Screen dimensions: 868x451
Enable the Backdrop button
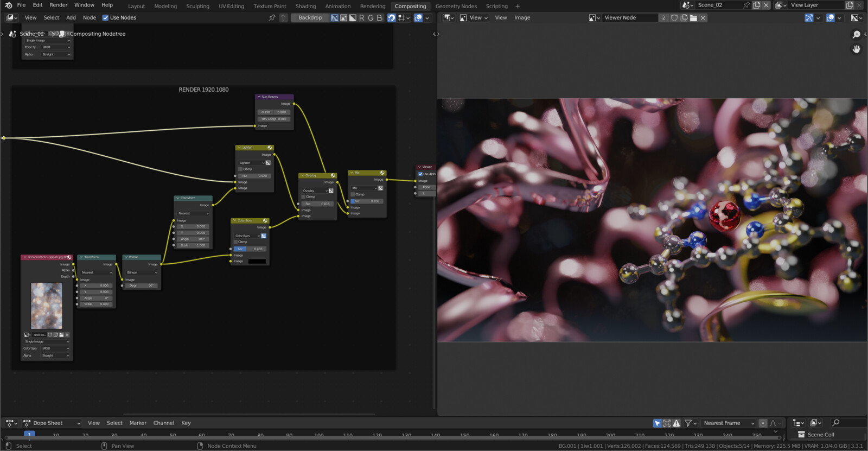pos(310,18)
